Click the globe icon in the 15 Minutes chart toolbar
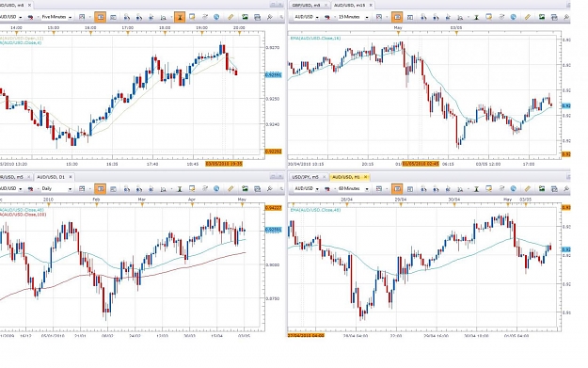Image resolution: width=588 pixels, height=368 pixels. (514, 17)
